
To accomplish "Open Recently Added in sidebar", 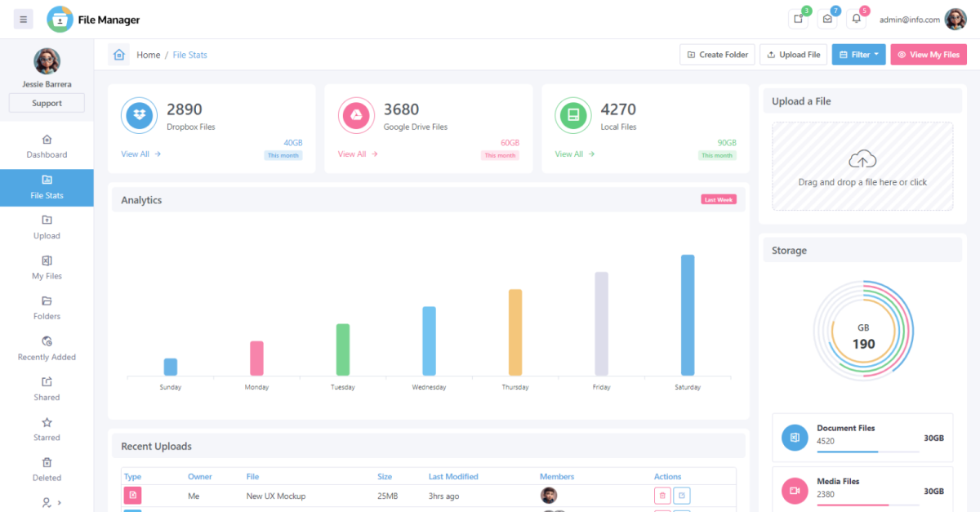I will click(x=47, y=349).
